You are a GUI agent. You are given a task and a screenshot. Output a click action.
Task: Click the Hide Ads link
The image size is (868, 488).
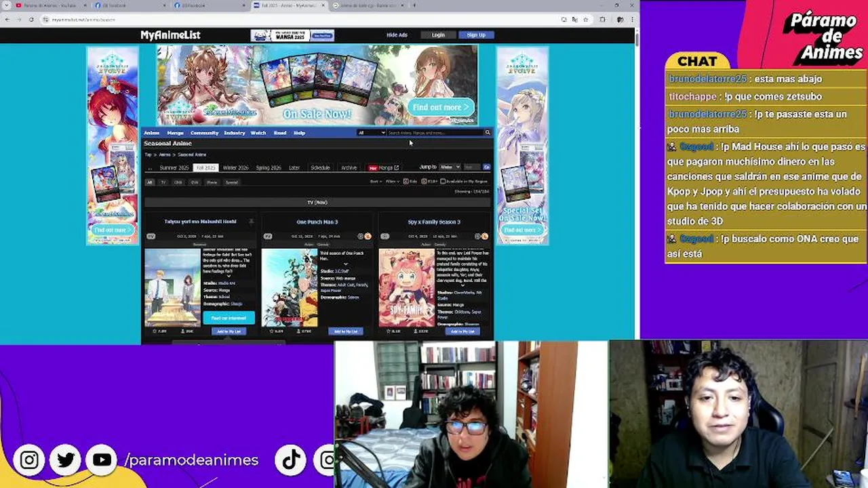397,35
